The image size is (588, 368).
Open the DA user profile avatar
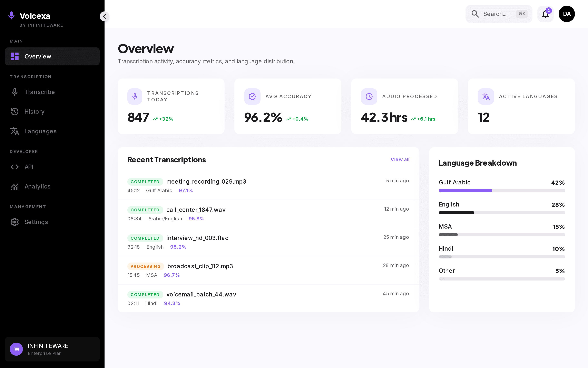point(567,14)
